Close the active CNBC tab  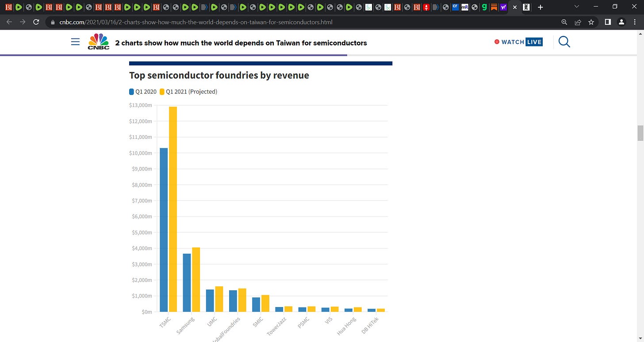coord(514,7)
